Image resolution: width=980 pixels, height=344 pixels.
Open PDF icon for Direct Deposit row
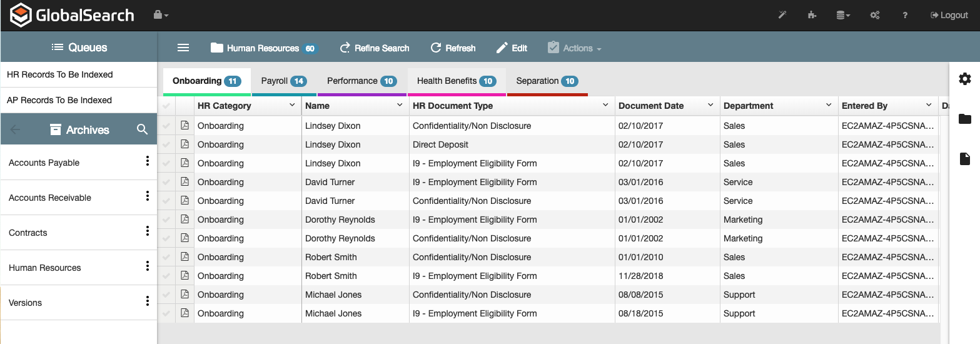[x=184, y=144]
